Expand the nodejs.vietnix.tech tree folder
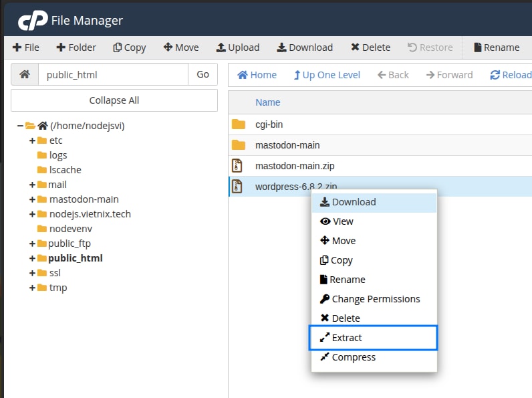This screenshot has height=398, width=532. (x=32, y=214)
